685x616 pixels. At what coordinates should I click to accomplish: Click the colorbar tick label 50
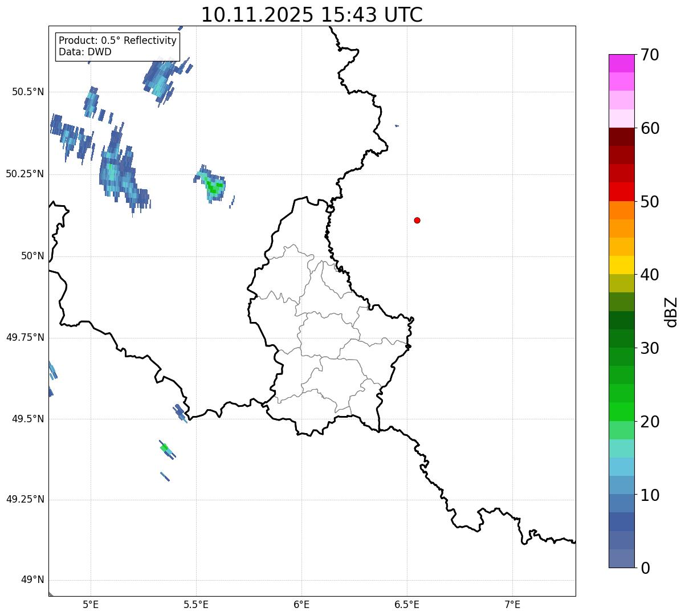click(650, 202)
